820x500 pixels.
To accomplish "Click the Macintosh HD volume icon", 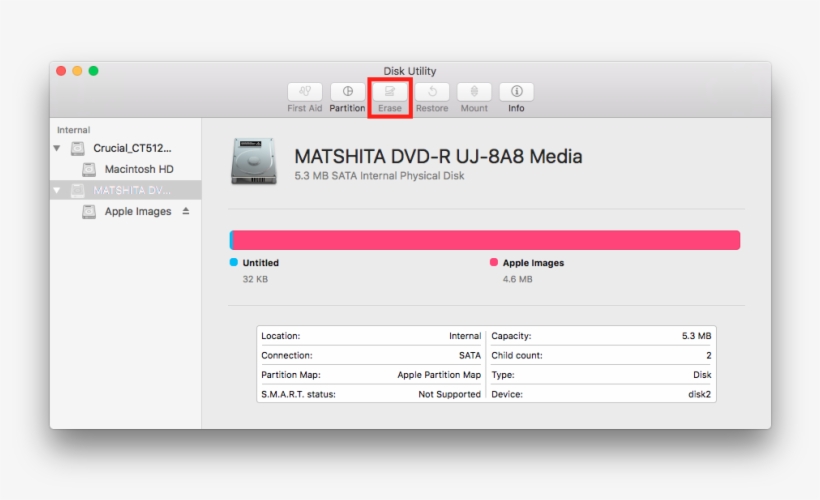I will point(89,169).
